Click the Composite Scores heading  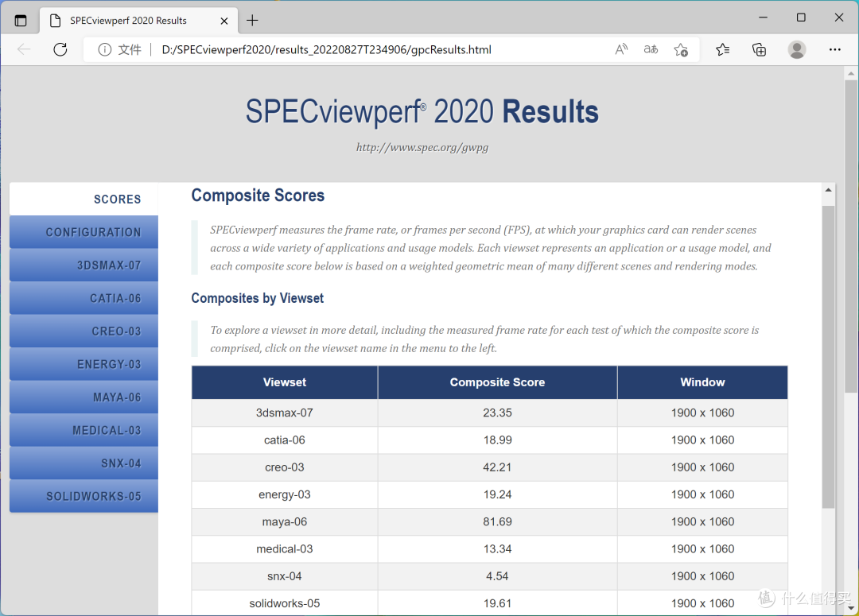tap(258, 196)
